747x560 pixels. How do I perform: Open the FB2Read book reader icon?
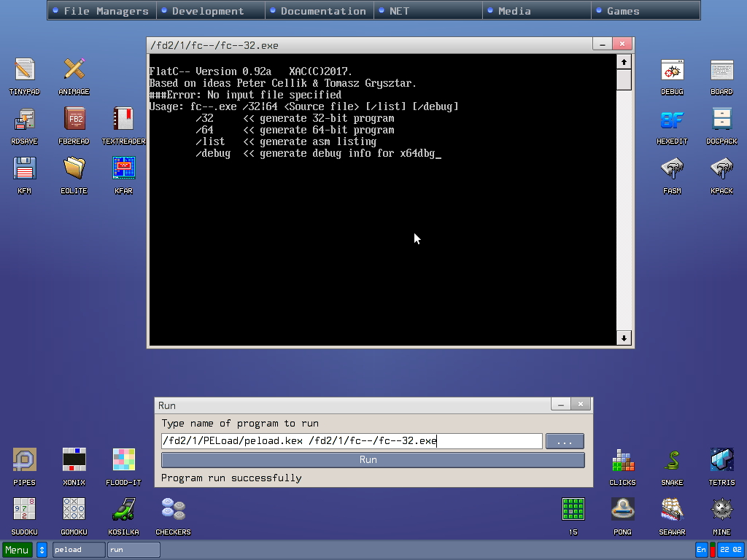(x=74, y=120)
